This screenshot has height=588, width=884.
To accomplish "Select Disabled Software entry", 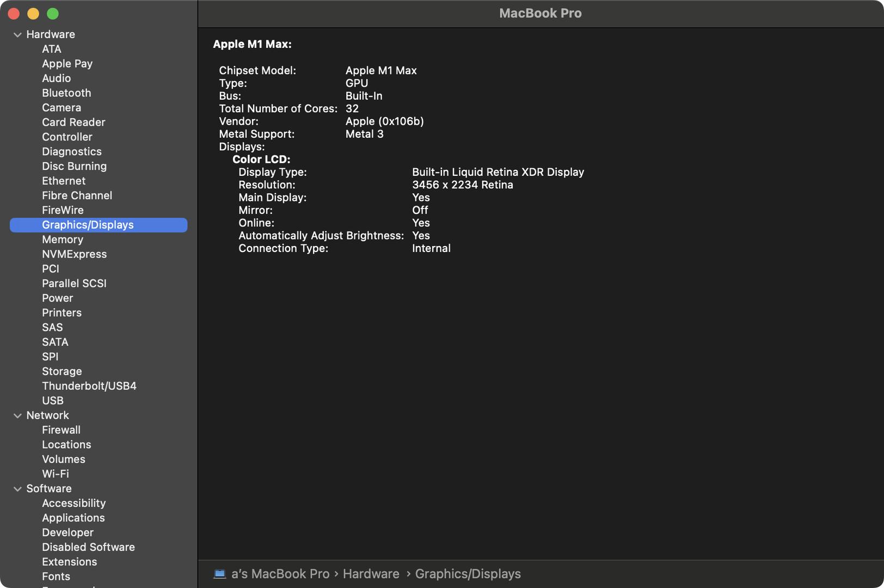I will (x=88, y=548).
